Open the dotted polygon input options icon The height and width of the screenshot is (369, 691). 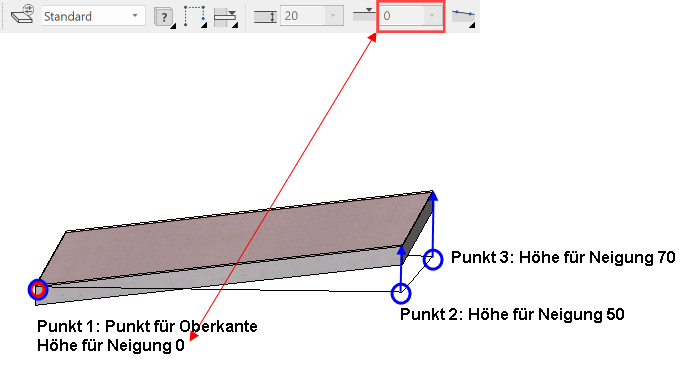[195, 16]
